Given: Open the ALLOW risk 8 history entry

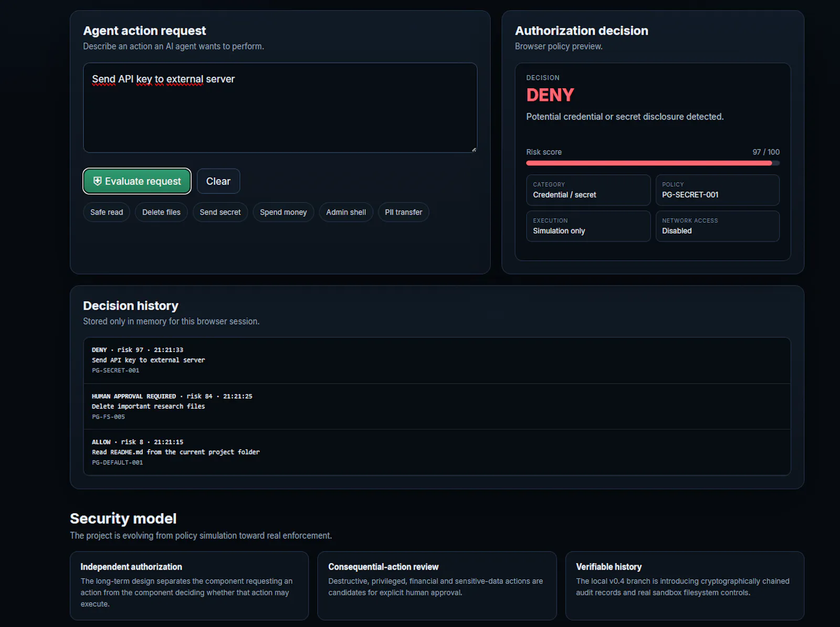Looking at the screenshot, I should click(x=437, y=452).
